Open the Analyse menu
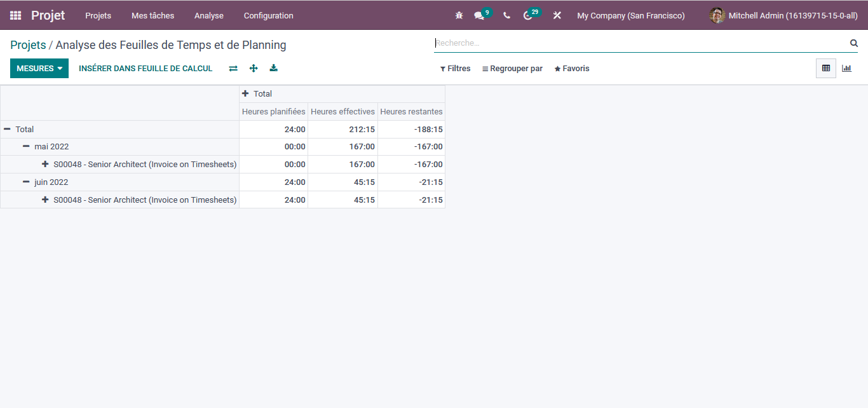 point(209,15)
